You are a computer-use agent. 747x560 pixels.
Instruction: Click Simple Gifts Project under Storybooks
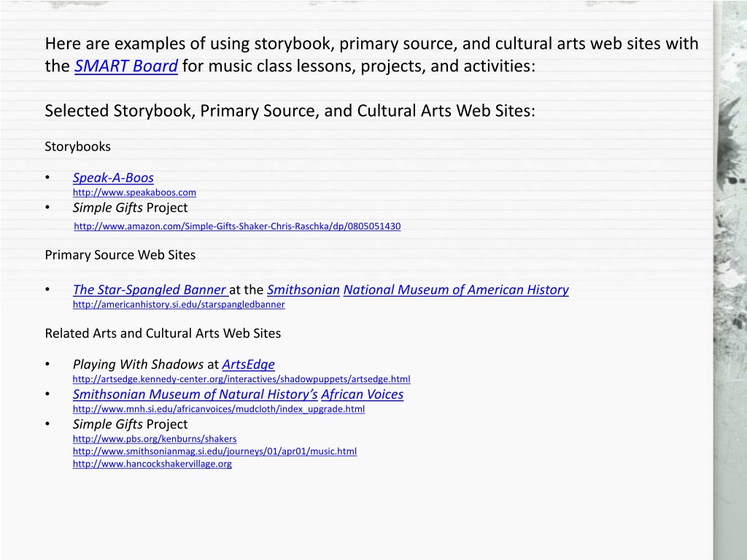click(130, 208)
